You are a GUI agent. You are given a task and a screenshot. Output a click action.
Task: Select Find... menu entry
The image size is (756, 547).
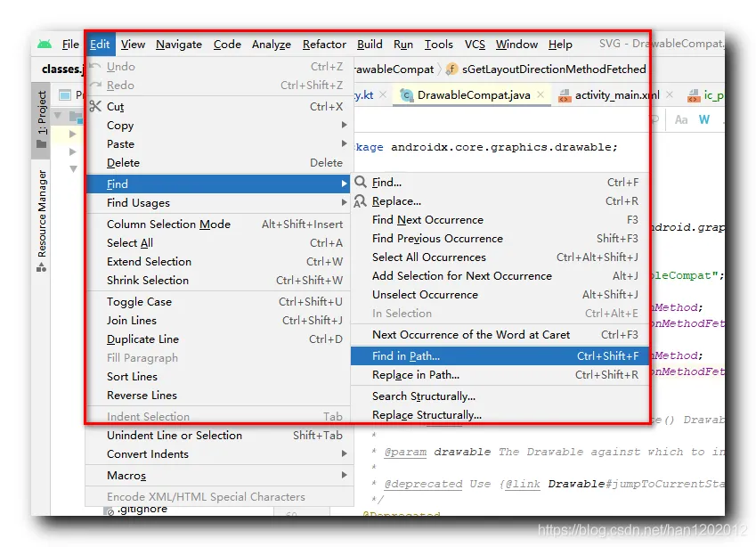[500, 183]
